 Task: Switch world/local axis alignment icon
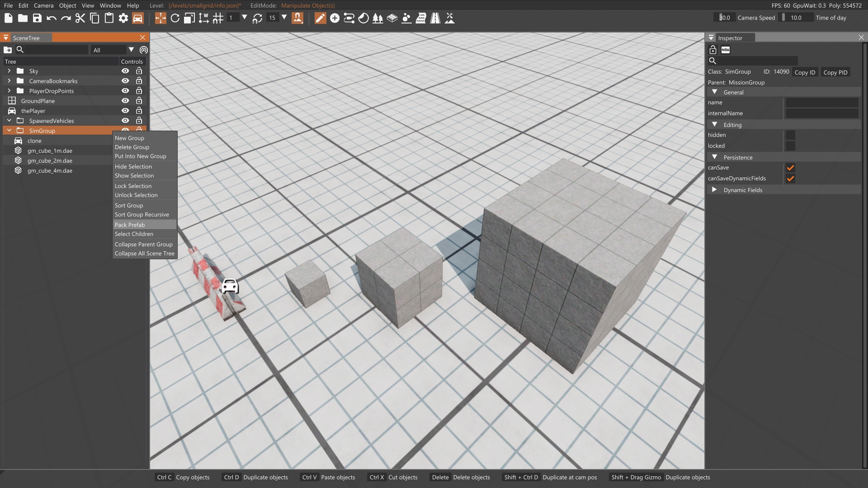click(203, 18)
